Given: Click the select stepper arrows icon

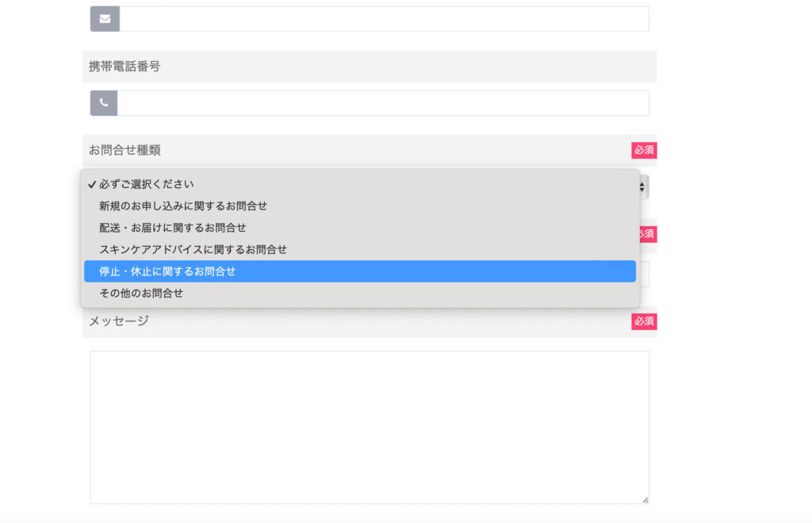Looking at the screenshot, I should 642,187.
